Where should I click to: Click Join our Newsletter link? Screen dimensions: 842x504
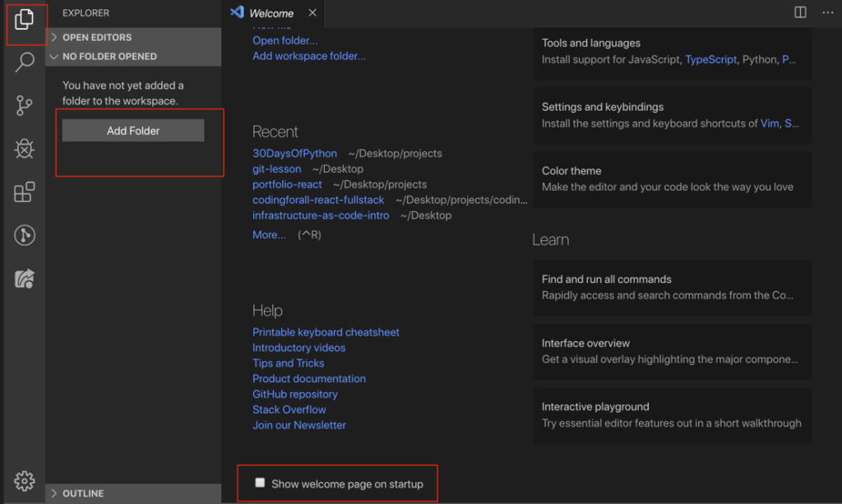(x=299, y=426)
